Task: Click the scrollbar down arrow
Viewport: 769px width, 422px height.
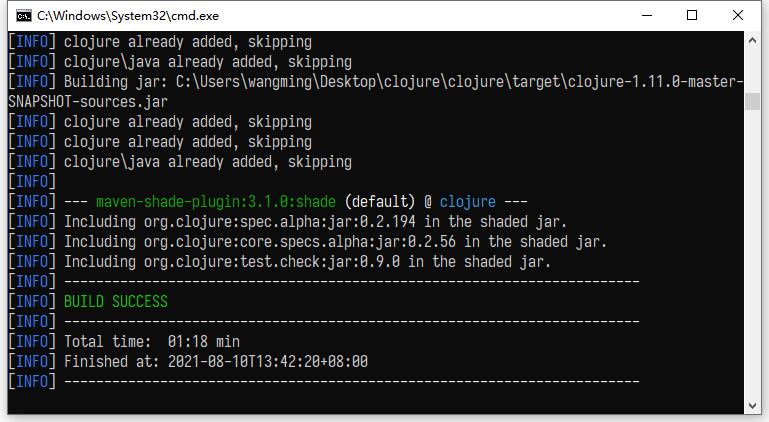Action: 753,406
